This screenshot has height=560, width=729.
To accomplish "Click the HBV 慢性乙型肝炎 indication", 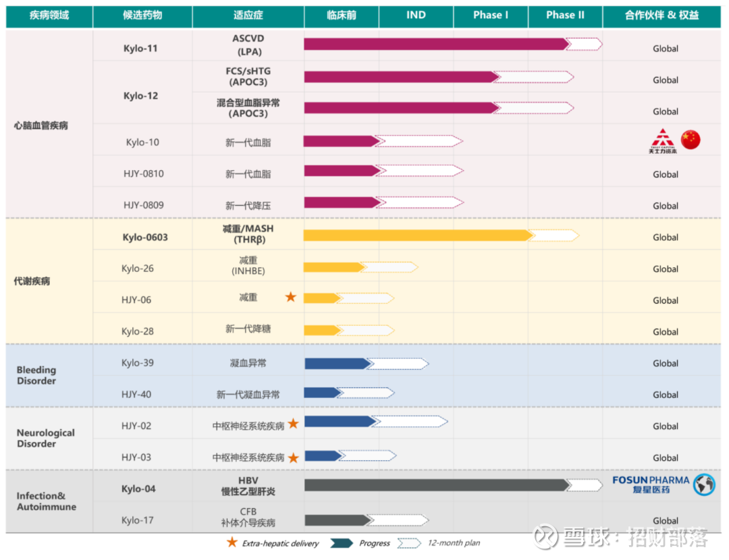I will (248, 486).
